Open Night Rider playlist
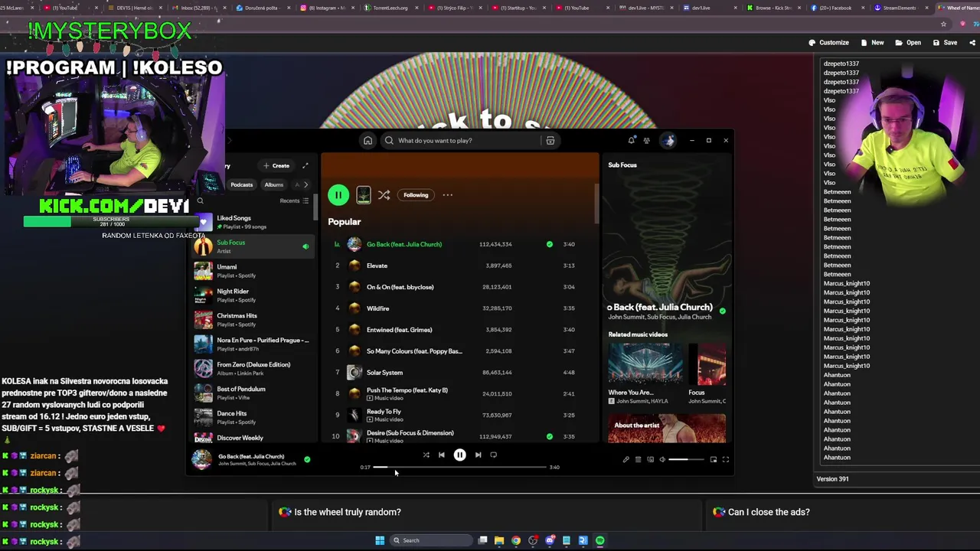980x551 pixels. [x=253, y=295]
